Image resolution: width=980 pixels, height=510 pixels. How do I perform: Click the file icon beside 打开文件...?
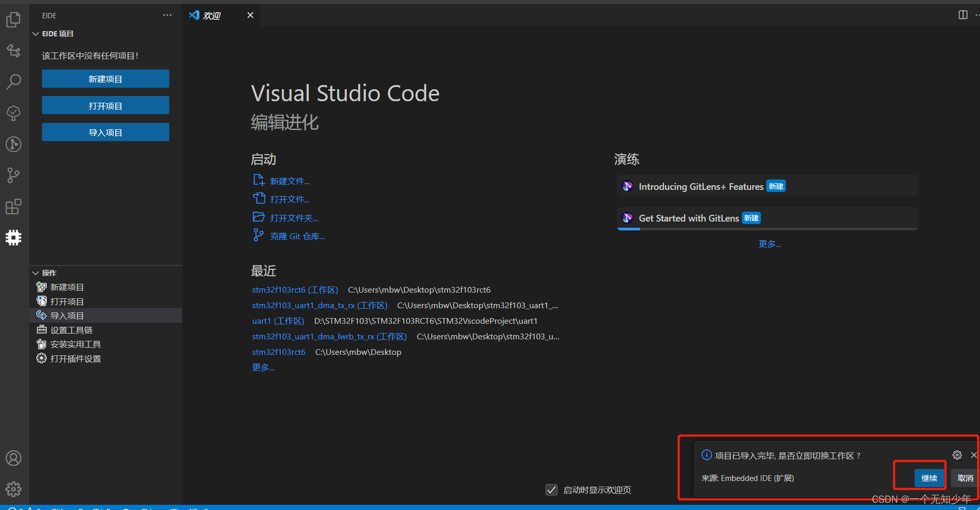(258, 198)
